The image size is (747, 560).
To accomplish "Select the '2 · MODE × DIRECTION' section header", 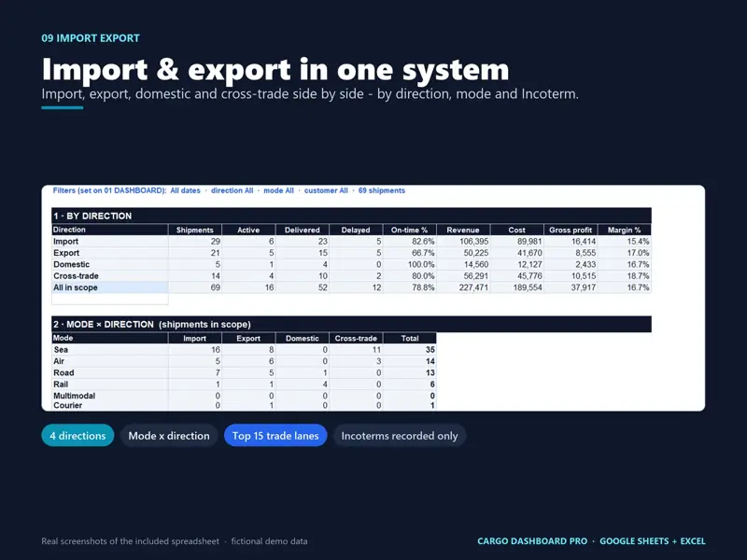I will [351, 324].
